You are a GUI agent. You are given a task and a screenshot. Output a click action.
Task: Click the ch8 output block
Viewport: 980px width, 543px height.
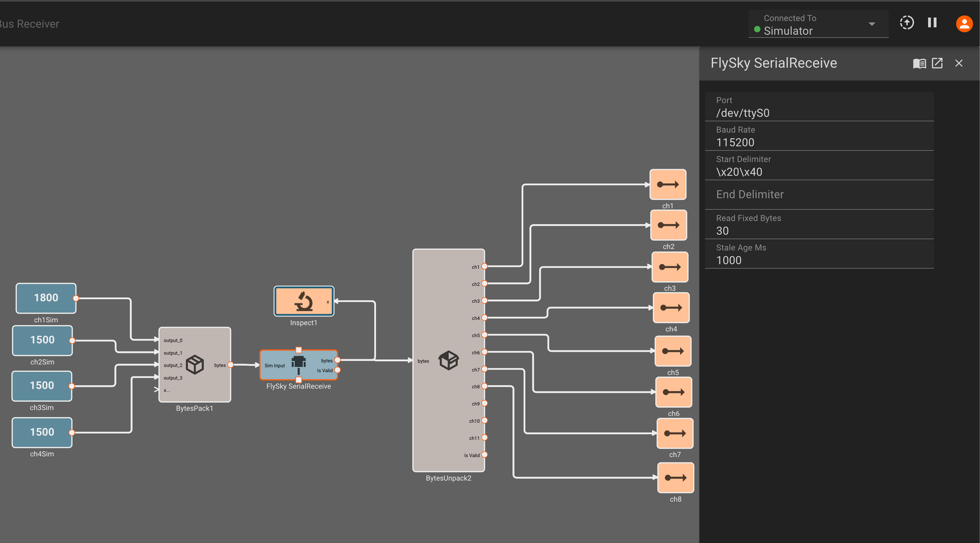(x=675, y=478)
